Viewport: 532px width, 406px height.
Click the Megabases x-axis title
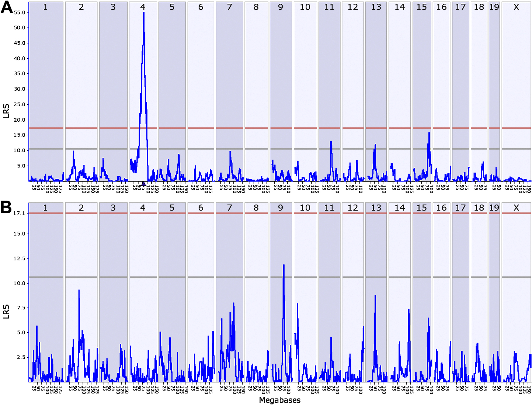279,400
